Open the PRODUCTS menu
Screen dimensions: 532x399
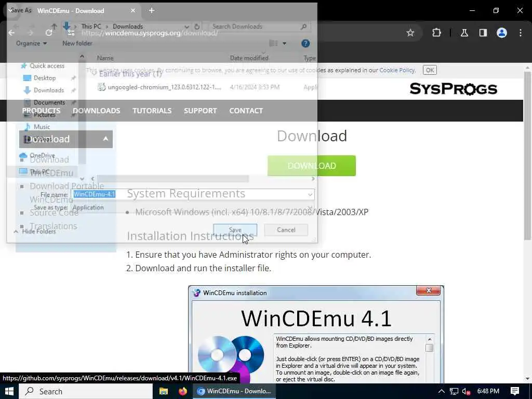[41, 111]
